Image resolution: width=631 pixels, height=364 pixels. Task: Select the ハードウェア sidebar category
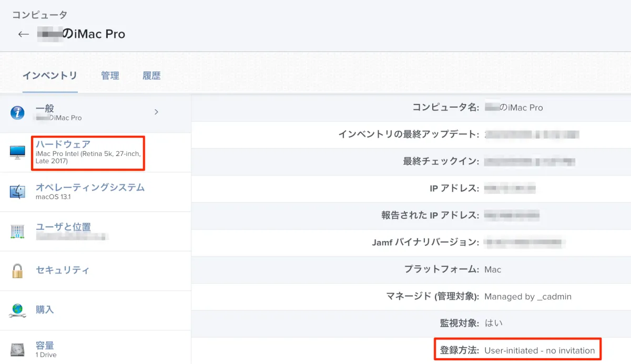tap(63, 144)
